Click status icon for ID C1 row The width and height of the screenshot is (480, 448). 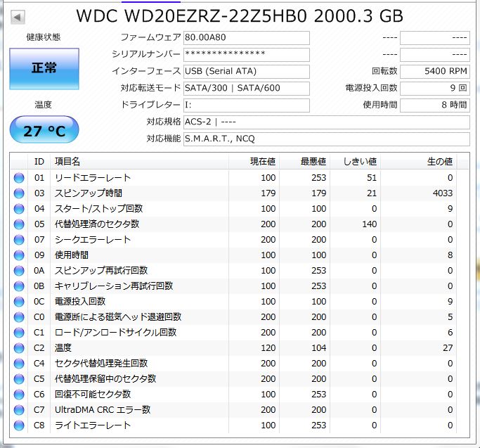coord(19,333)
